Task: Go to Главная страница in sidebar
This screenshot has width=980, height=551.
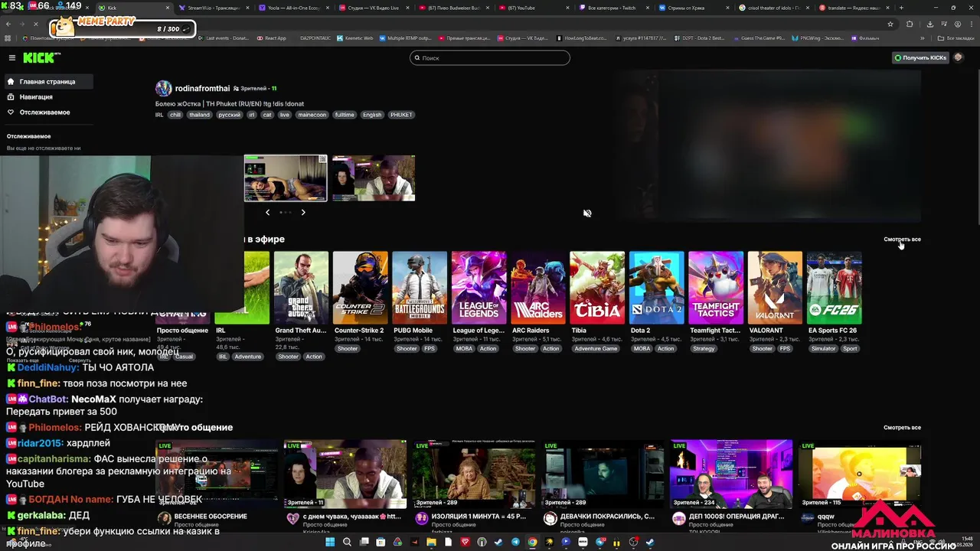Action: pyautogui.click(x=47, y=81)
